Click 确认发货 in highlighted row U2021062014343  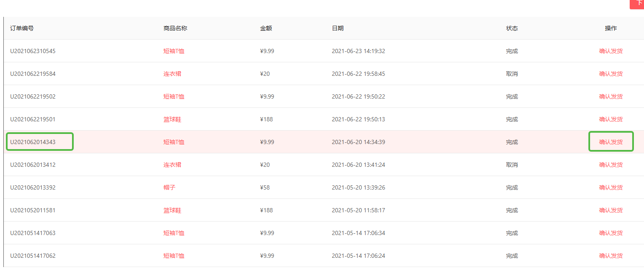click(611, 142)
